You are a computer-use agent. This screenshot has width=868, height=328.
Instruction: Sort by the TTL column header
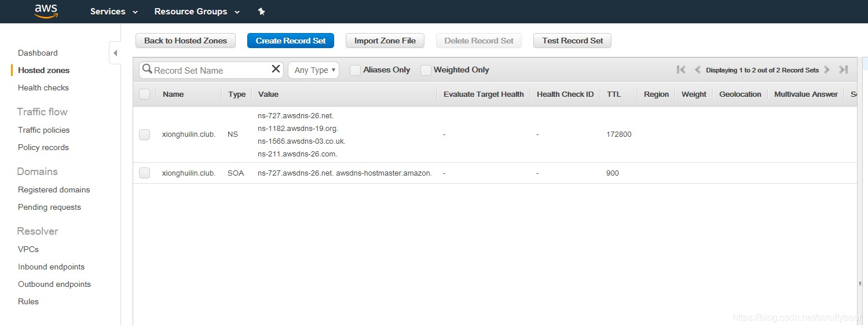pyautogui.click(x=614, y=94)
